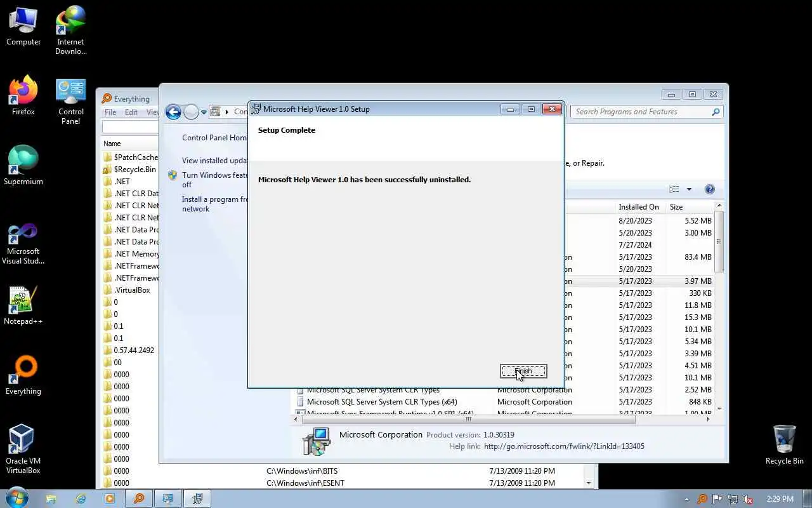Select the Recycle Bin desktop icon
This screenshot has height=508, width=812.
click(785, 445)
